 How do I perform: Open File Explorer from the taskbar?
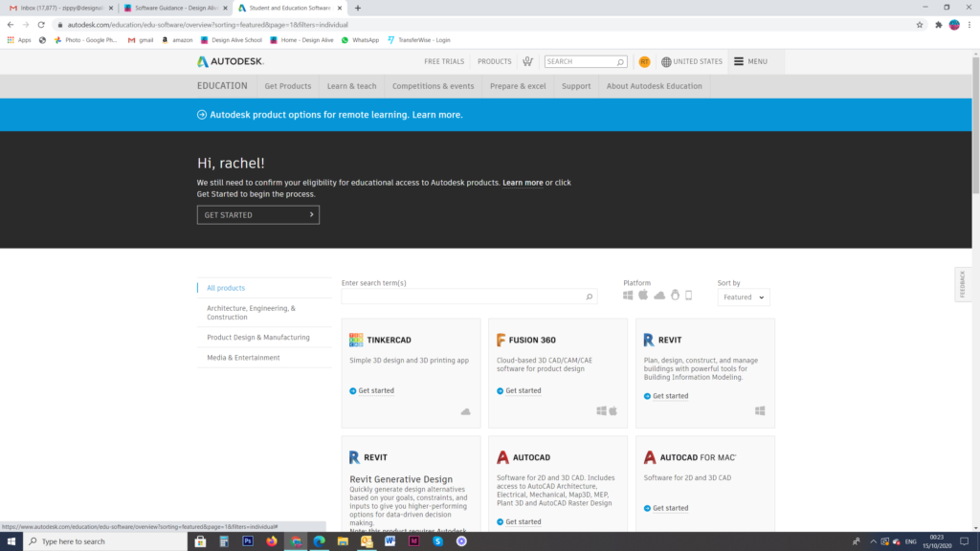343,541
